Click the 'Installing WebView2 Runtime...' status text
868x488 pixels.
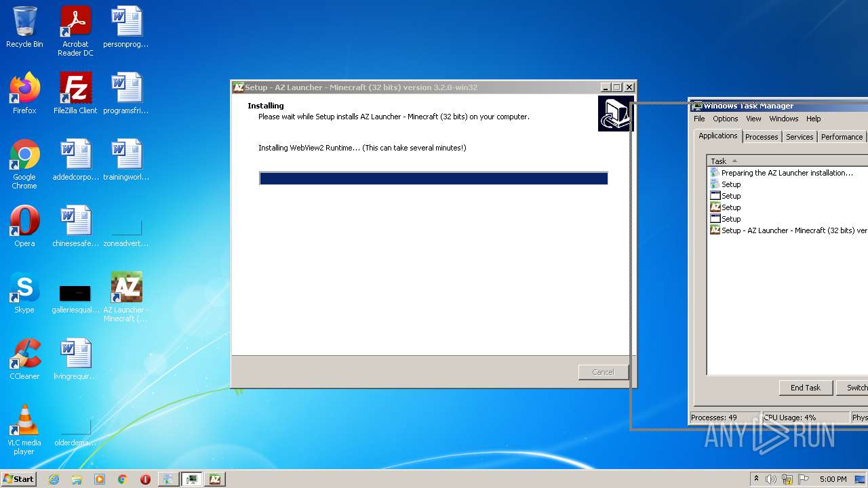click(362, 148)
